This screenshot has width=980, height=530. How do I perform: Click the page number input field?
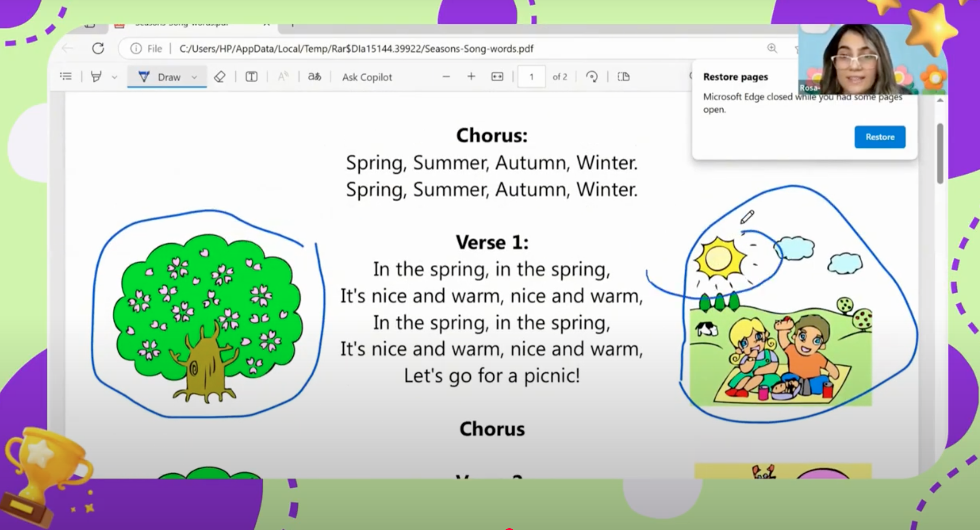point(532,77)
